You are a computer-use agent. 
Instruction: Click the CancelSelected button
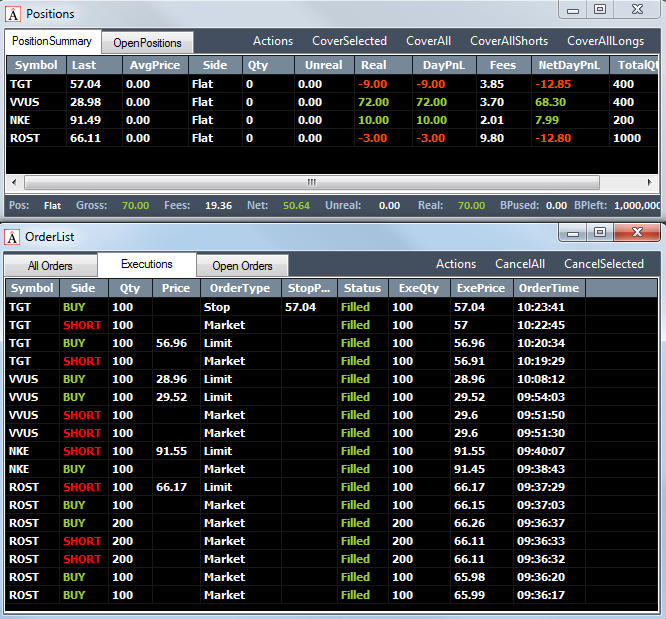tap(604, 264)
